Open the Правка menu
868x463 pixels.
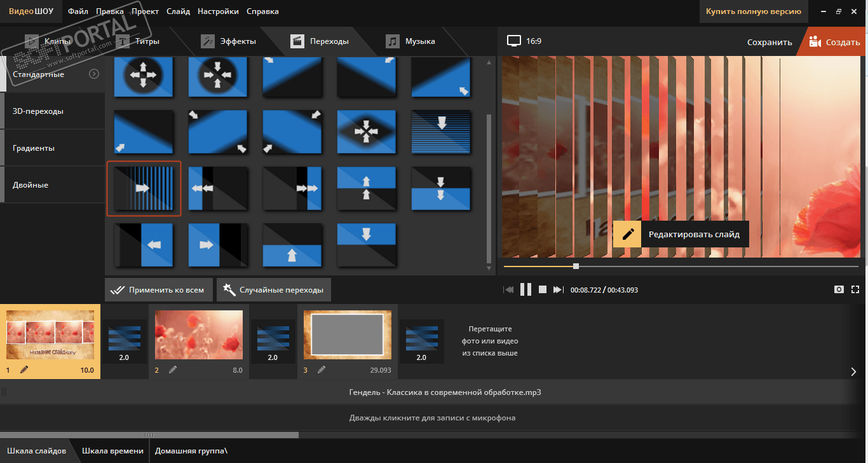click(110, 11)
